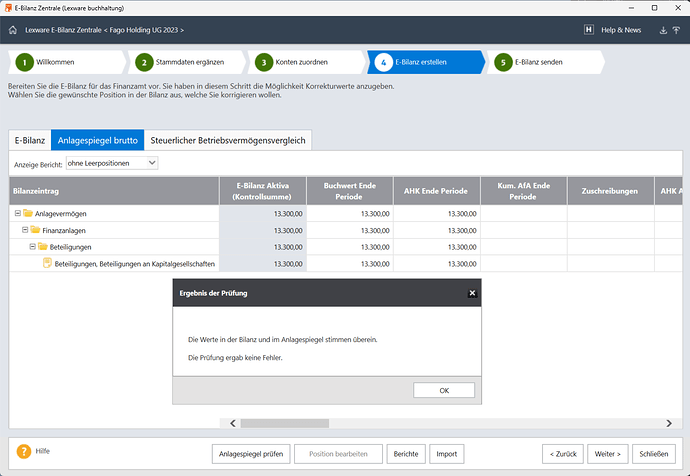Click Buchwert Ende Periode column header
690x476 pixels.
point(349,191)
